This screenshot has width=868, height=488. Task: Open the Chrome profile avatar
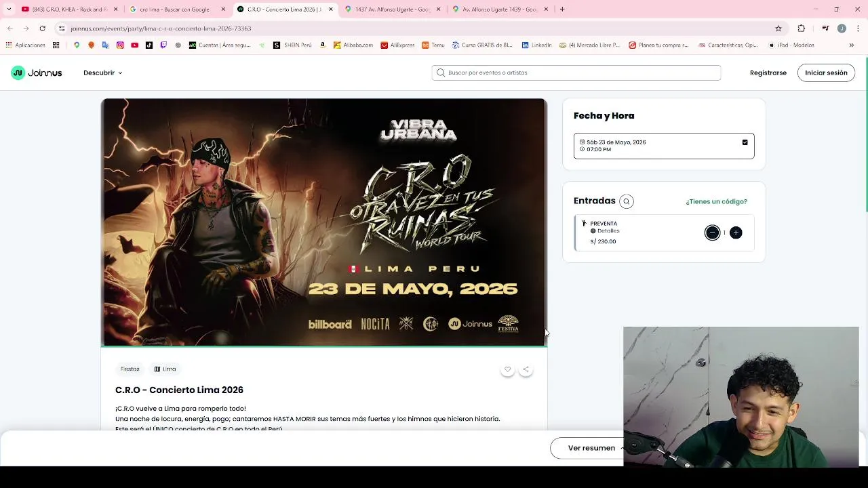(842, 28)
